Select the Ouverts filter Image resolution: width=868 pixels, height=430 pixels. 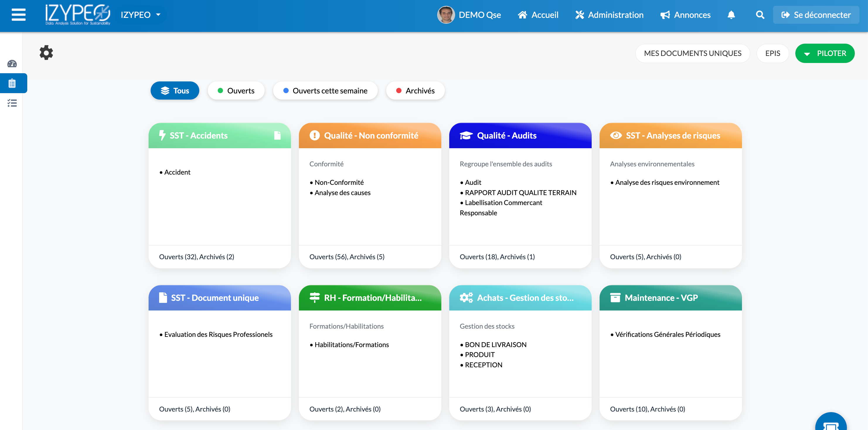tap(236, 91)
